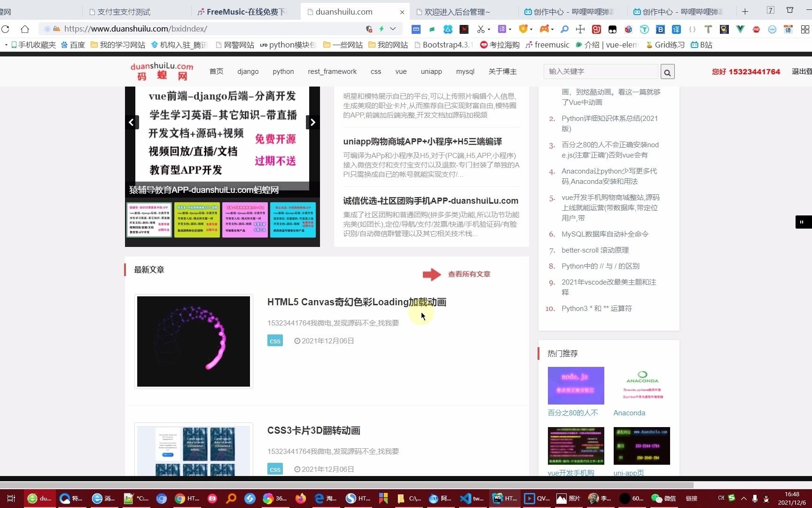Open the python menu in the navbar
The width and height of the screenshot is (812, 508).
(x=283, y=71)
